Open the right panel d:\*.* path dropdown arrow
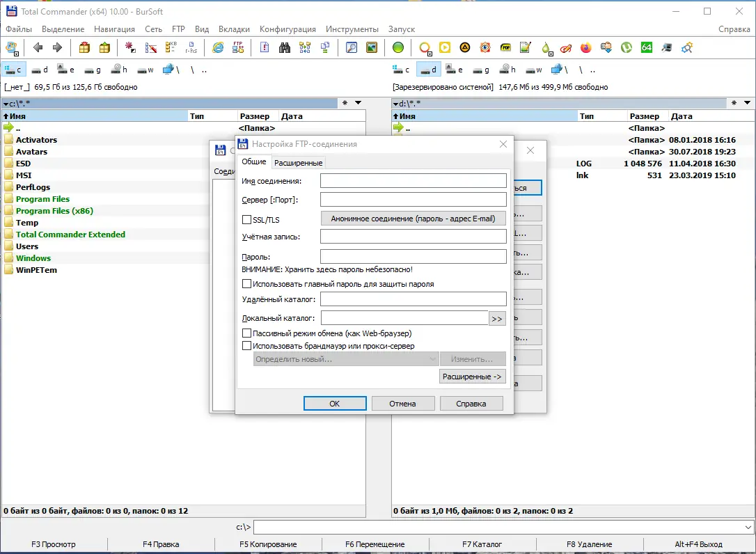The height and width of the screenshot is (554, 756). [x=395, y=104]
